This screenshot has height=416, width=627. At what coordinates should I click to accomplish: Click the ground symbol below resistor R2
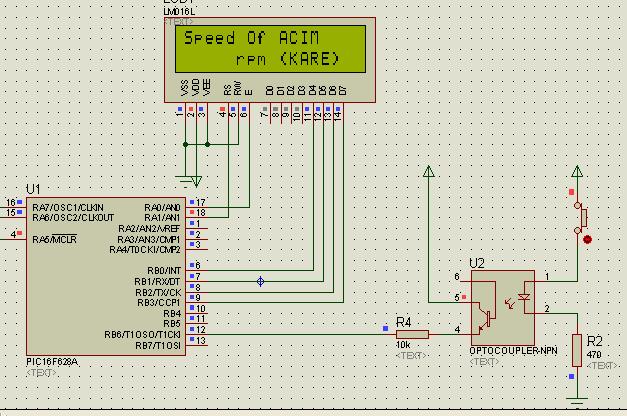pos(577,401)
